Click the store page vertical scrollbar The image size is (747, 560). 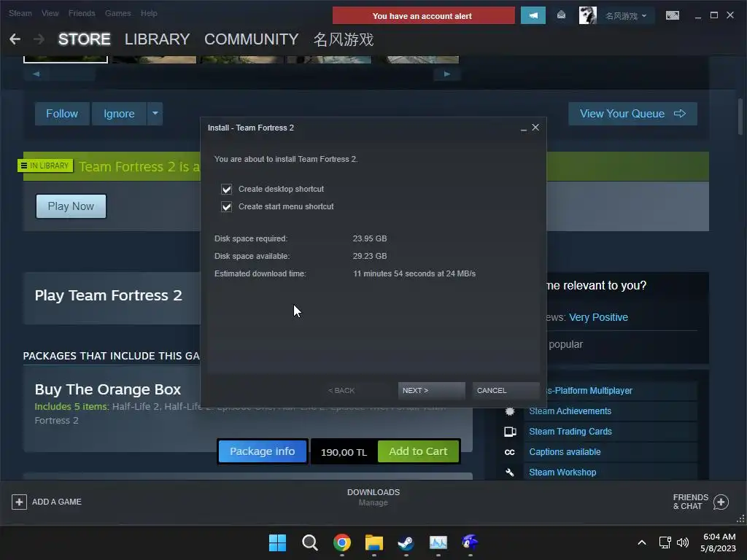pos(740,117)
